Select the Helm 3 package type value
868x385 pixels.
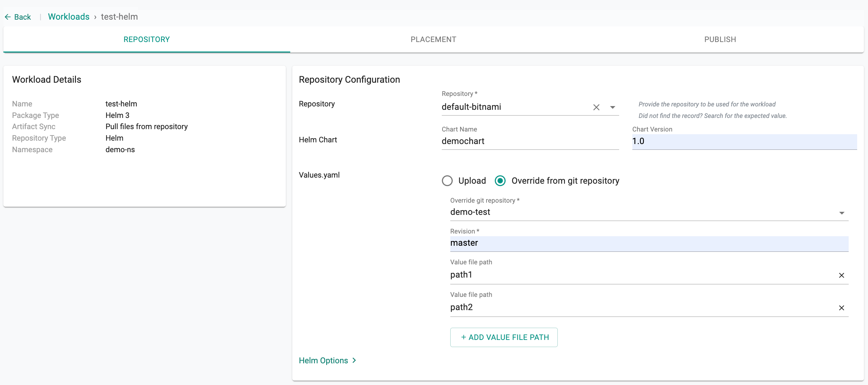pos(117,115)
